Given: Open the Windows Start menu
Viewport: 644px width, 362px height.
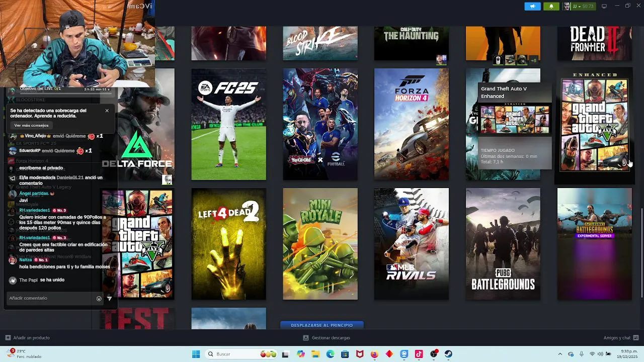Looking at the screenshot, I should click(196, 354).
